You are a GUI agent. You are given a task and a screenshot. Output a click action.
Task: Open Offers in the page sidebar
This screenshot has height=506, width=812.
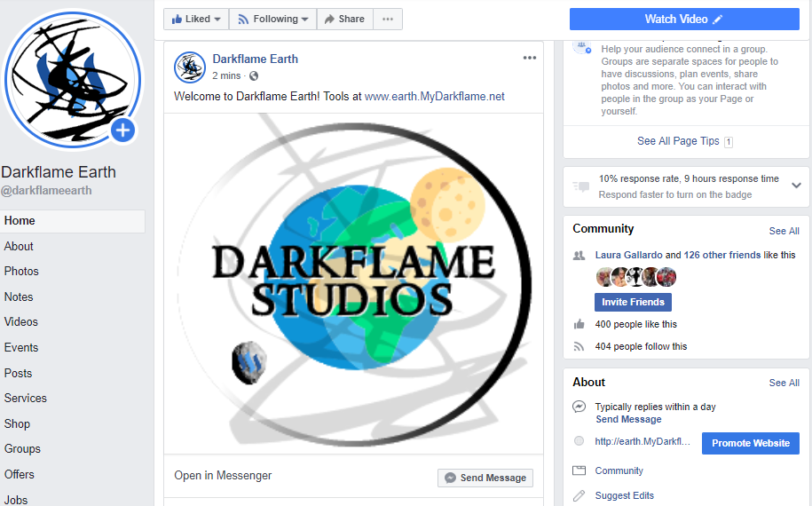click(20, 474)
